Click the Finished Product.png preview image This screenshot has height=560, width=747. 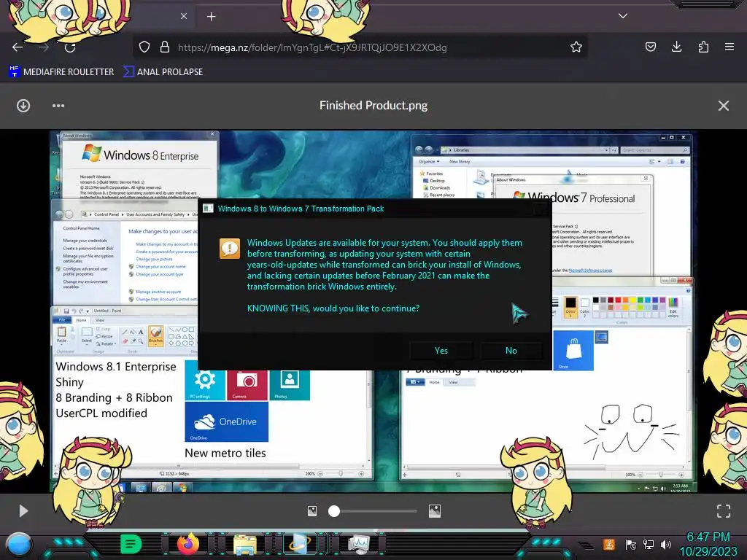373,311
